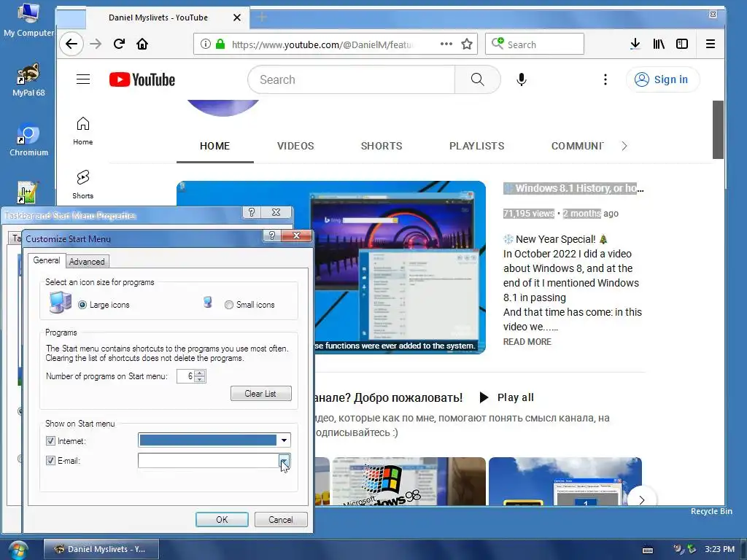Select the HOME channel tab
The width and height of the screenshot is (747, 560).
click(215, 146)
